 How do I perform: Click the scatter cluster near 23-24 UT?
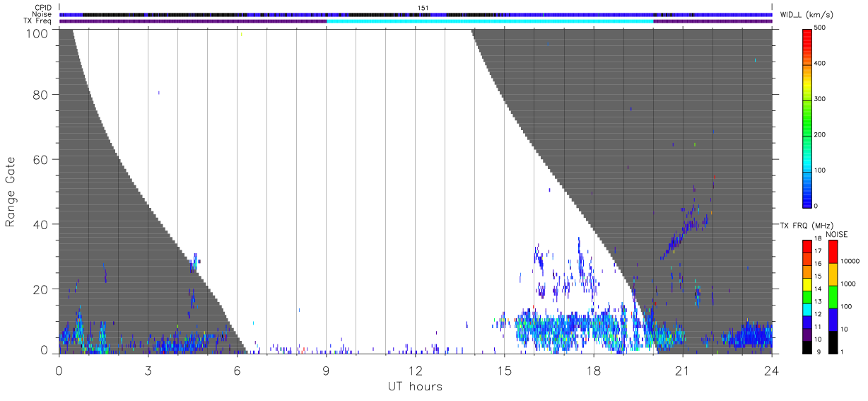click(x=746, y=335)
